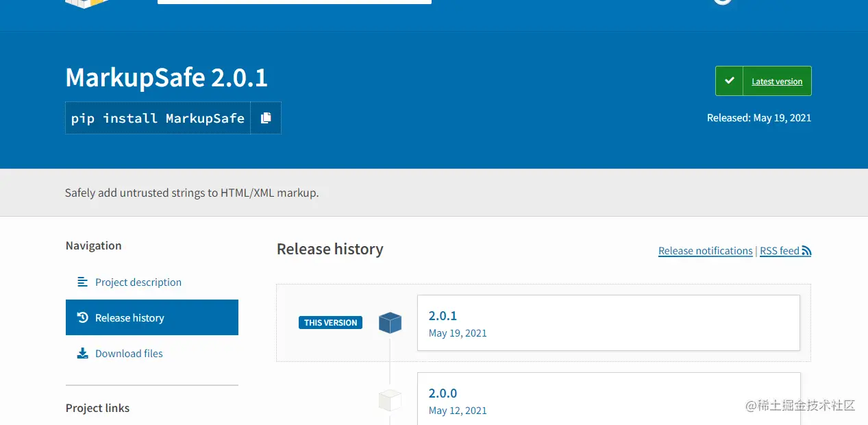Click the Project links heading

(x=97, y=408)
